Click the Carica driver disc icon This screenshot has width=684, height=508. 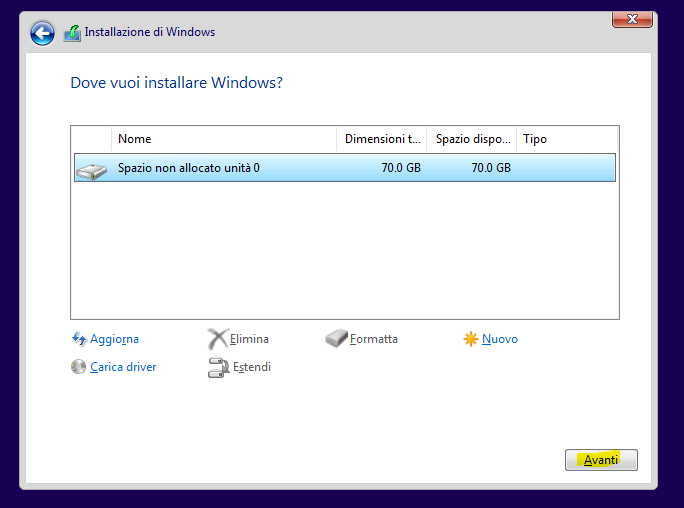tap(79, 367)
